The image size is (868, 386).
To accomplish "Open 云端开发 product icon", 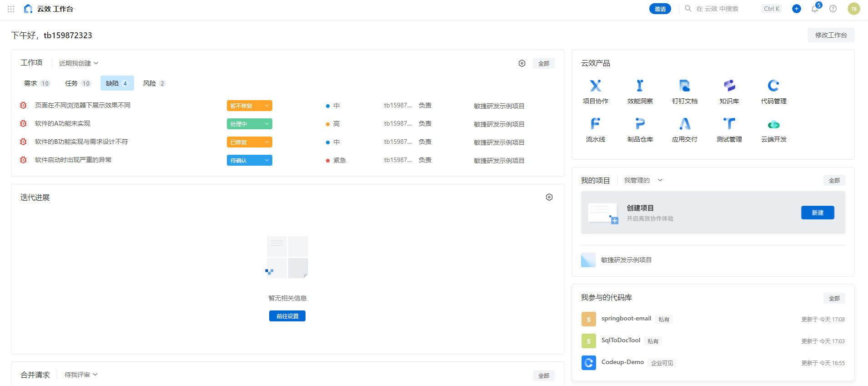I will click(x=773, y=124).
